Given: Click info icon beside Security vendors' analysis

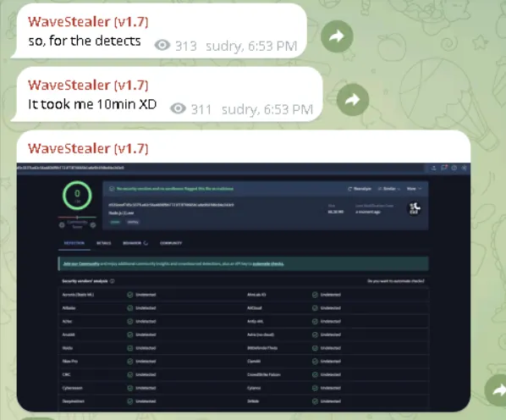Looking at the screenshot, I should point(113,281).
